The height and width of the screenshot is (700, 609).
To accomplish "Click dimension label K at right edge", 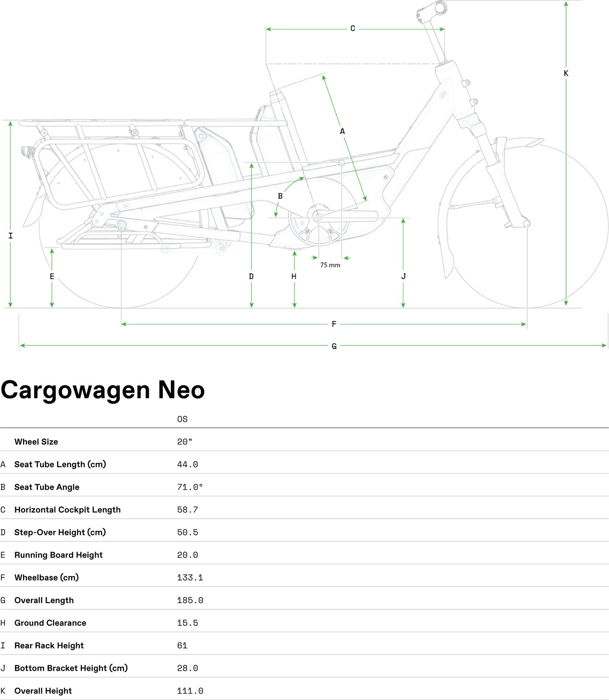I will pyautogui.click(x=566, y=73).
